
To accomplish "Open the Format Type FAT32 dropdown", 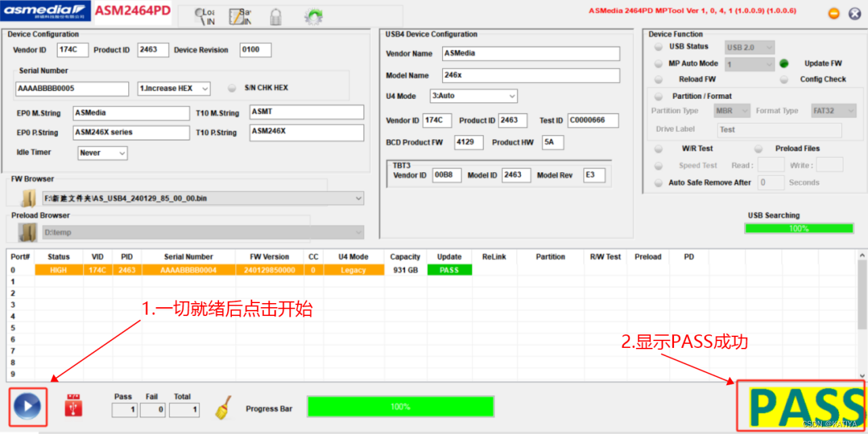I will [832, 111].
